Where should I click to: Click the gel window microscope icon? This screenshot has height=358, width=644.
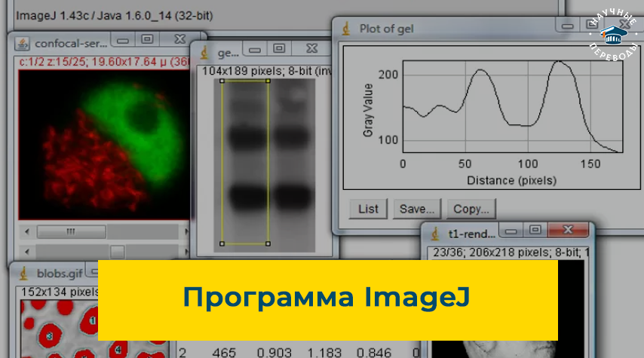(x=204, y=53)
